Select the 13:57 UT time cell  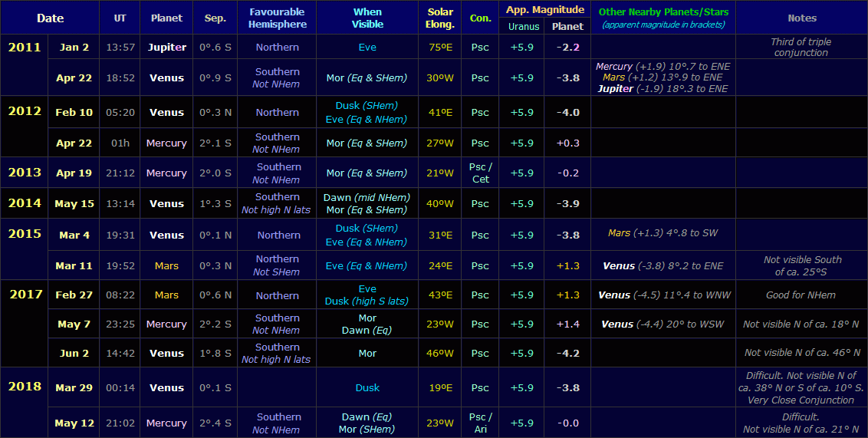pyautogui.click(x=120, y=48)
